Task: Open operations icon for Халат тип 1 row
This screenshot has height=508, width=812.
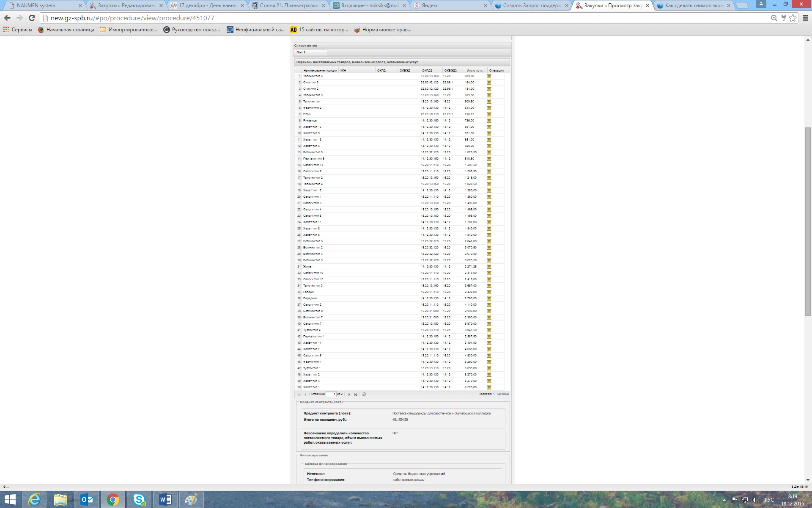Action: (489, 387)
